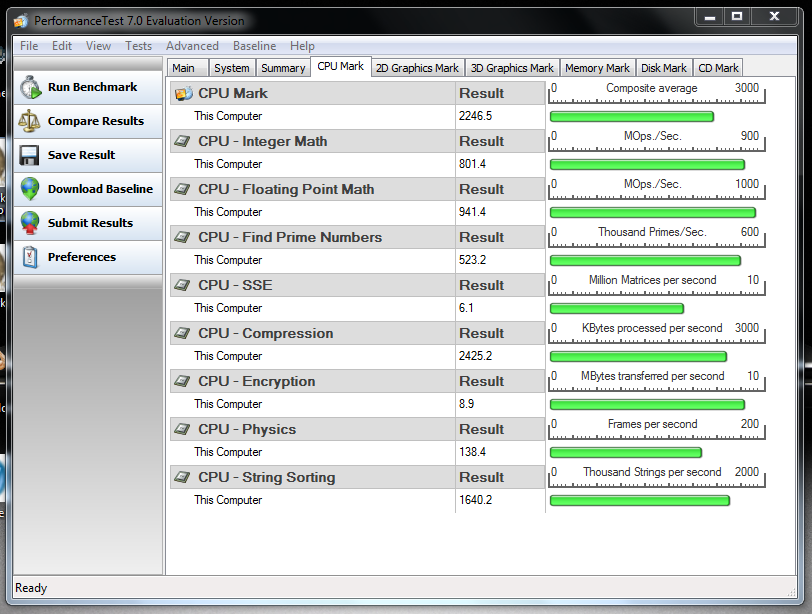Click the clipboard Preferences icon
The width and height of the screenshot is (812, 614).
[30, 258]
